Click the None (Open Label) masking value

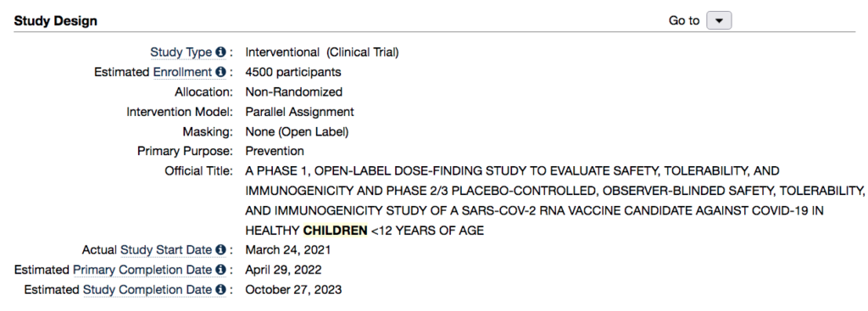click(x=298, y=131)
